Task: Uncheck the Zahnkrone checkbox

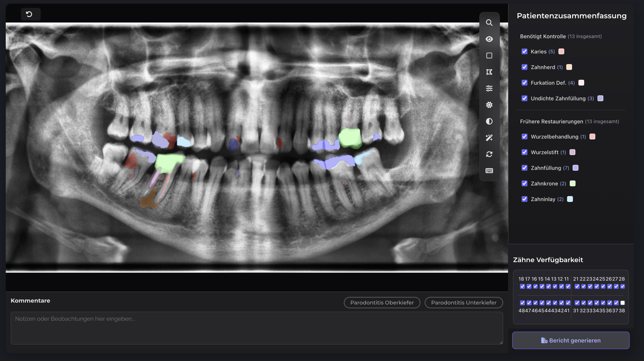Action: [525, 183]
